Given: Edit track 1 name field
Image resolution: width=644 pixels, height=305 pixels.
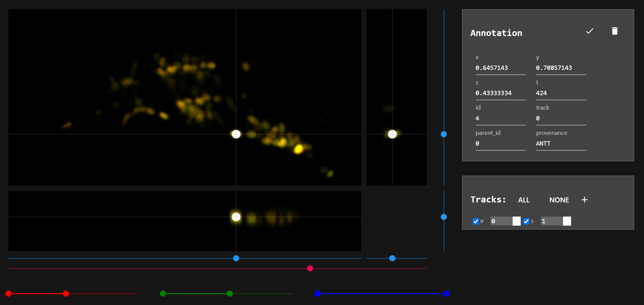Looking at the screenshot, I should click(x=552, y=221).
